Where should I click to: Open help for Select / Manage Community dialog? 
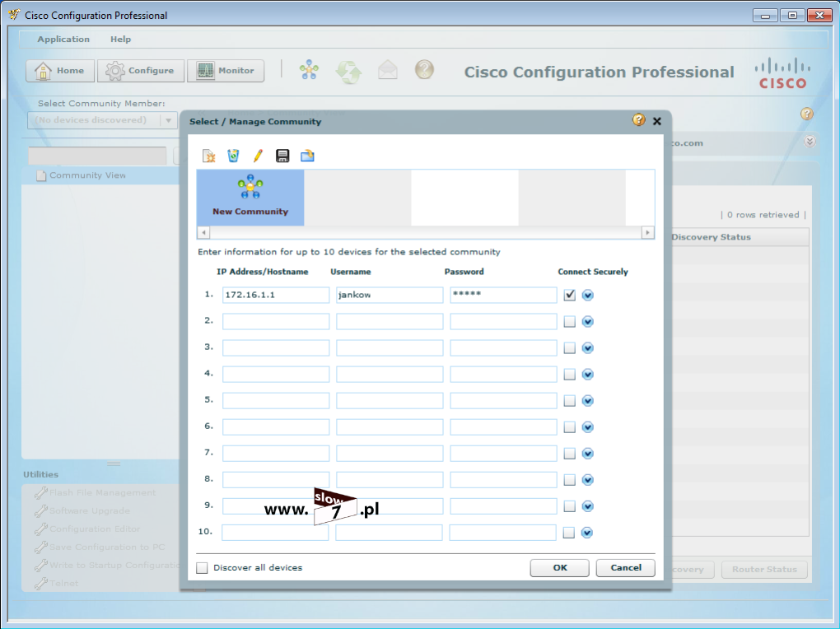click(x=638, y=120)
